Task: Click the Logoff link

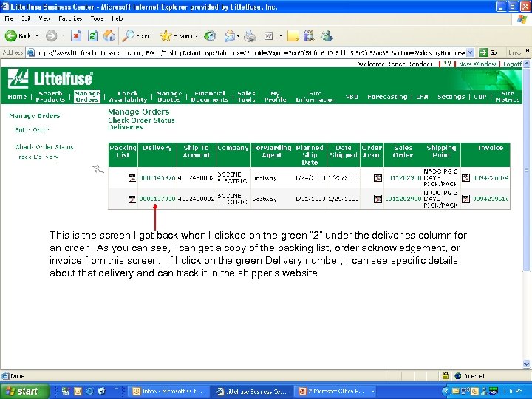Action: (512, 64)
